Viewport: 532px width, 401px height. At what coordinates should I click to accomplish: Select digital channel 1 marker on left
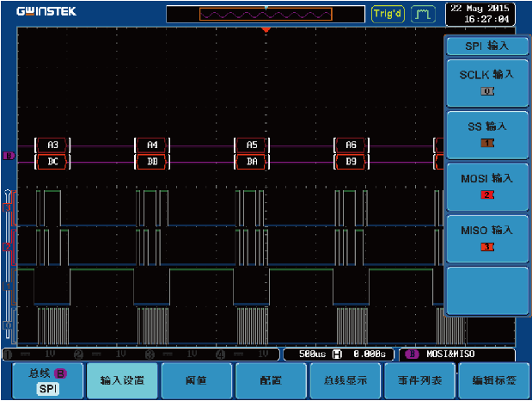coord(9,285)
